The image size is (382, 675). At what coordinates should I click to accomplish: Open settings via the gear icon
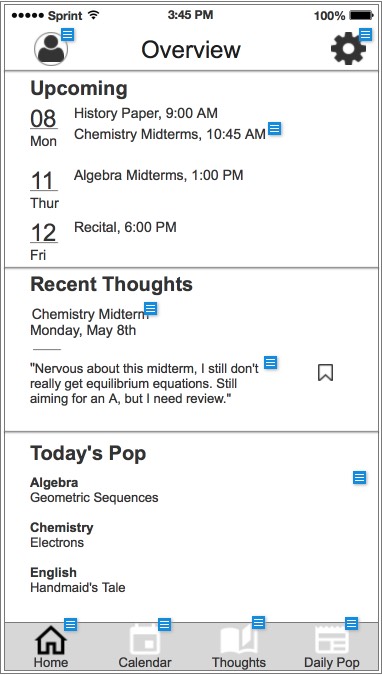pos(348,48)
